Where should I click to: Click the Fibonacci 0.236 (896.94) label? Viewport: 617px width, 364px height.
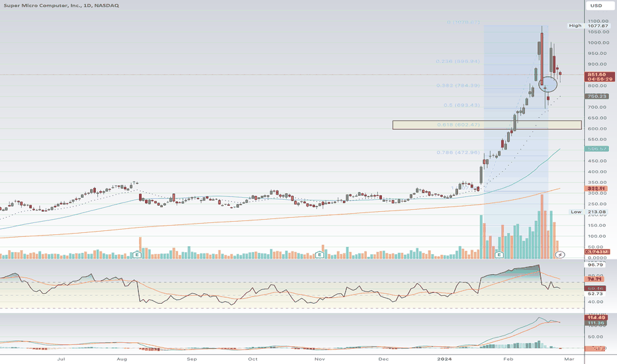pos(457,62)
